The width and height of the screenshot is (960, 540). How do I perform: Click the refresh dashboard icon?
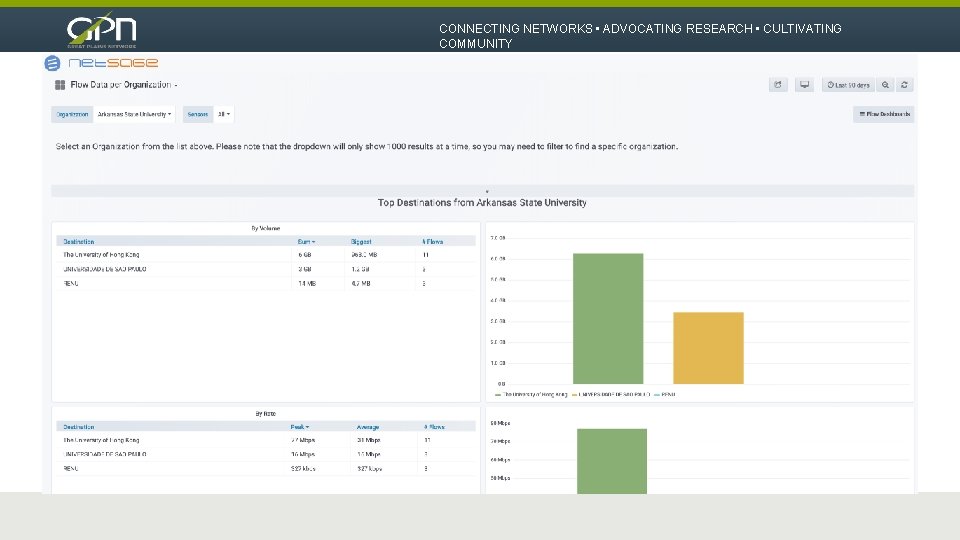point(904,85)
